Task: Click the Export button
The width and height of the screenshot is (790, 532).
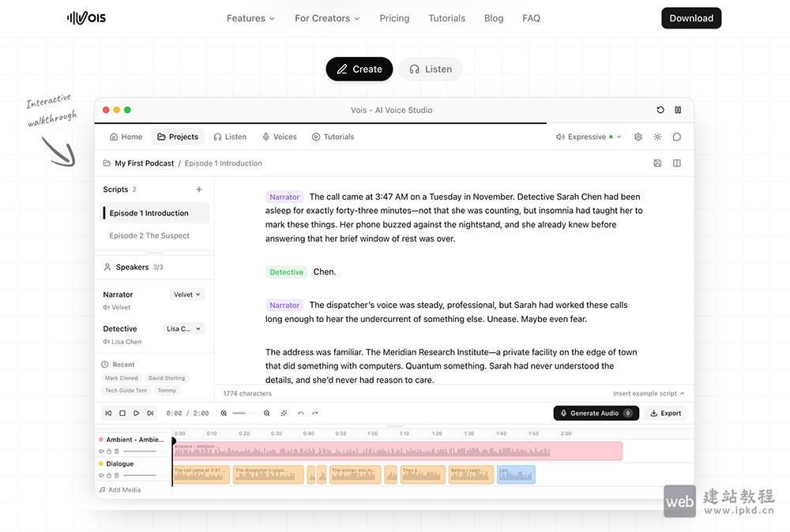Action: click(x=665, y=413)
